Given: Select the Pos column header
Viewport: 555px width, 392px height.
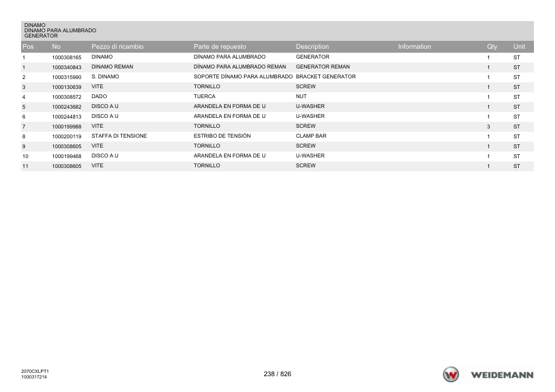Looking at the screenshot, I should pyautogui.click(x=28, y=47).
